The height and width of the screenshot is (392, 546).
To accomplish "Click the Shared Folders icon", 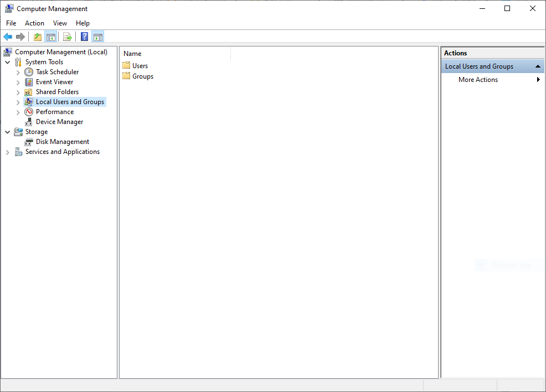I will pyautogui.click(x=29, y=92).
